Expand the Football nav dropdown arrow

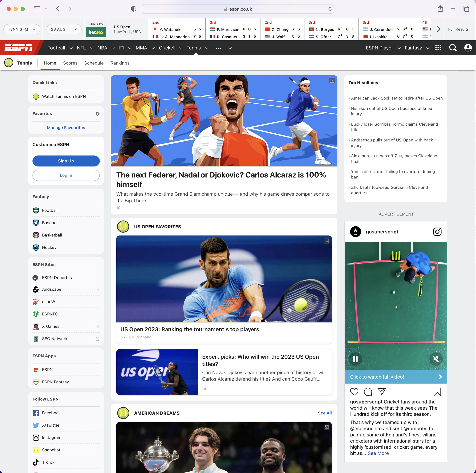coord(71,48)
